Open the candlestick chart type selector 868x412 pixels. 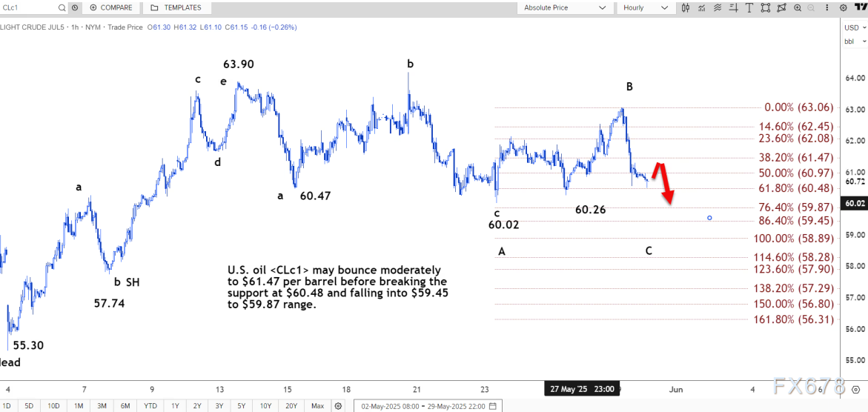pyautogui.click(x=685, y=7)
